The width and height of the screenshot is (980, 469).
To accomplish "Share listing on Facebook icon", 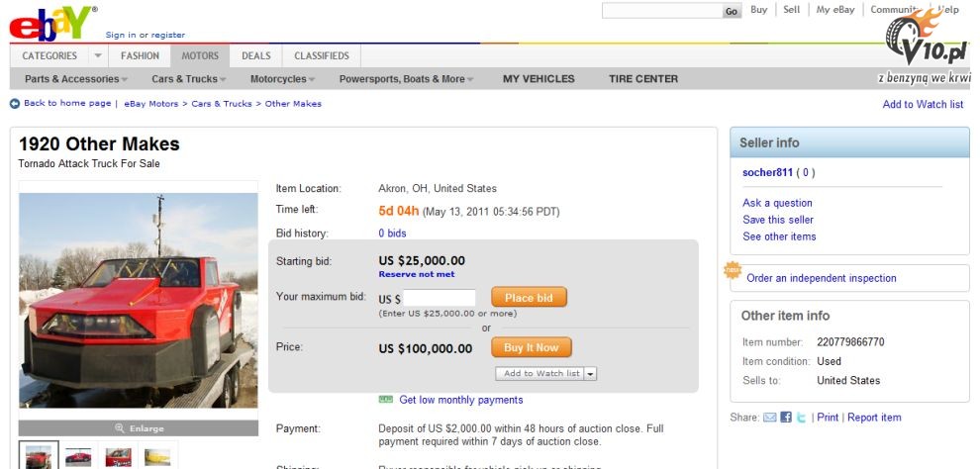I will click(x=786, y=418).
